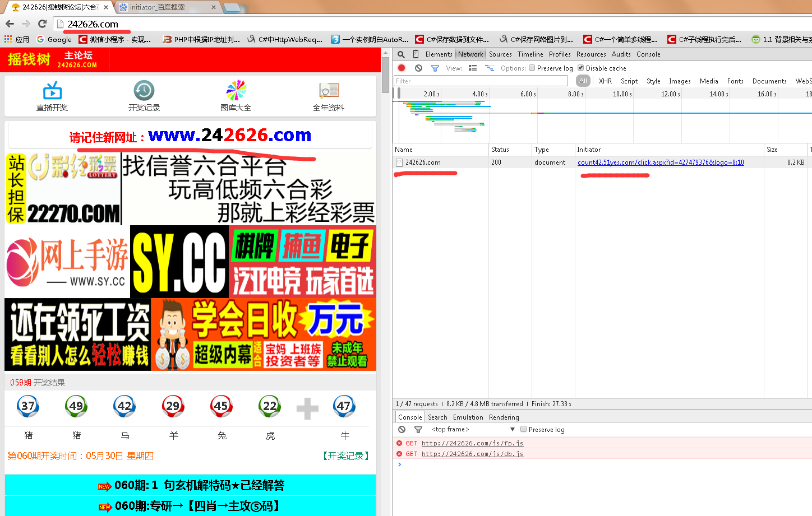Open the 图库大全 colorful icon
Image resolution: width=812 pixels, height=516 pixels.
(236, 90)
